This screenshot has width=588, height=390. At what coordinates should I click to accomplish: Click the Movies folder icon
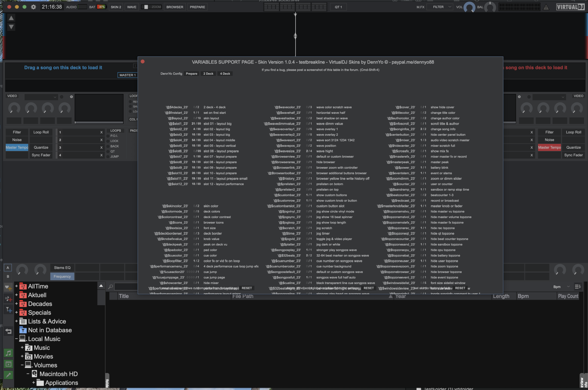click(29, 356)
